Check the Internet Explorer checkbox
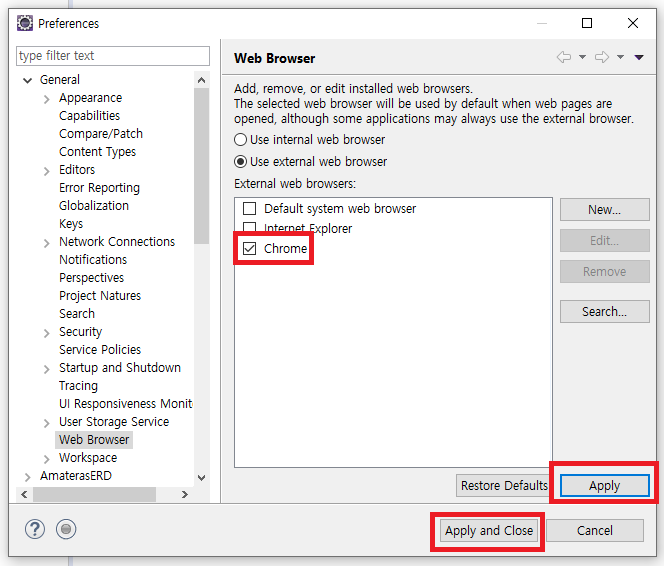 click(249, 227)
